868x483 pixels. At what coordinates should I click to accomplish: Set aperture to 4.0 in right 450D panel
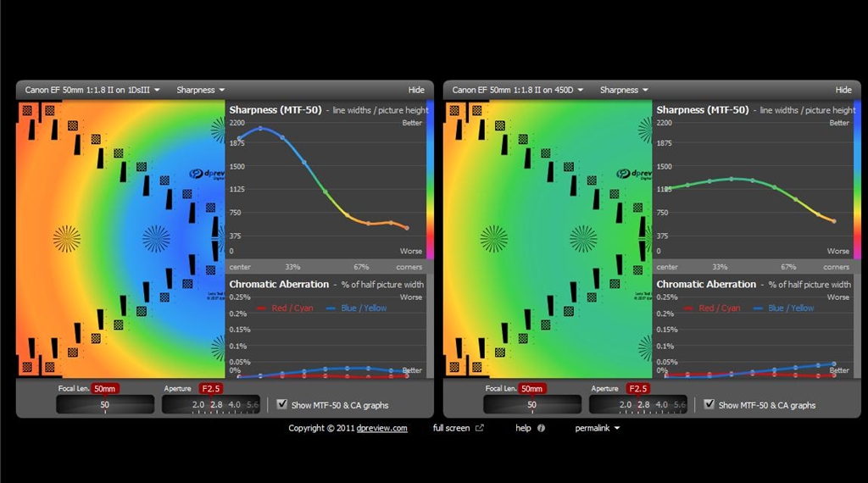point(661,404)
